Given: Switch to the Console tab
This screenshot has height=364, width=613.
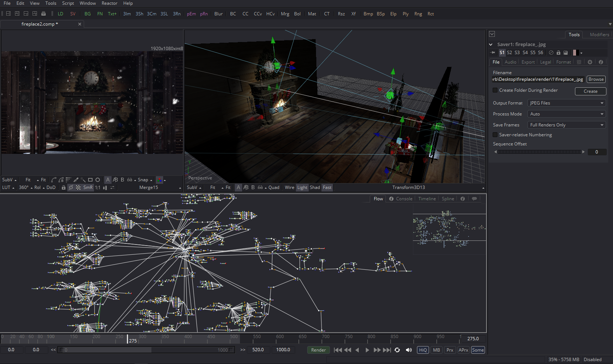Looking at the screenshot, I should tap(404, 198).
